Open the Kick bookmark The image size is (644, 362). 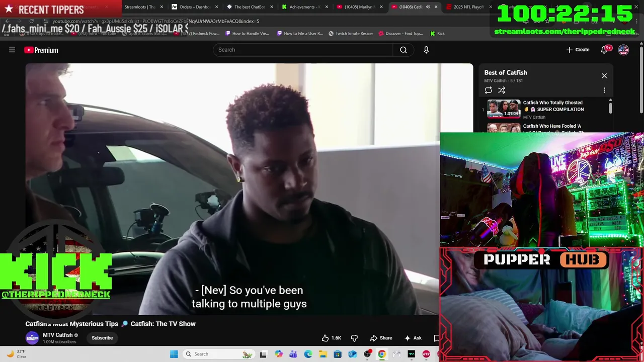click(437, 33)
